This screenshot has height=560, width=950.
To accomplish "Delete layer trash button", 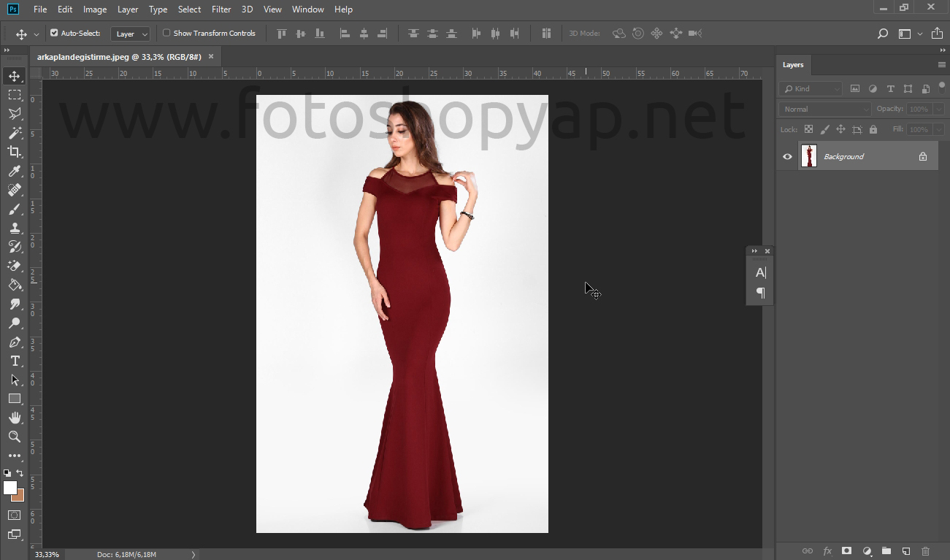I will pos(925,551).
